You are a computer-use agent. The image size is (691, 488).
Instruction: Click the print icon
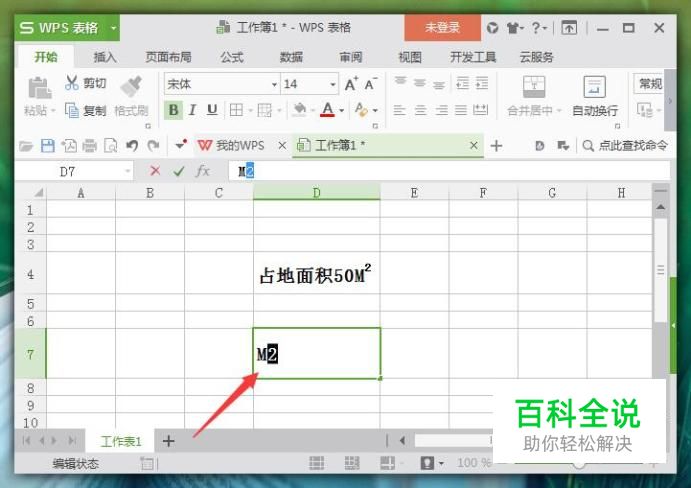(89, 145)
